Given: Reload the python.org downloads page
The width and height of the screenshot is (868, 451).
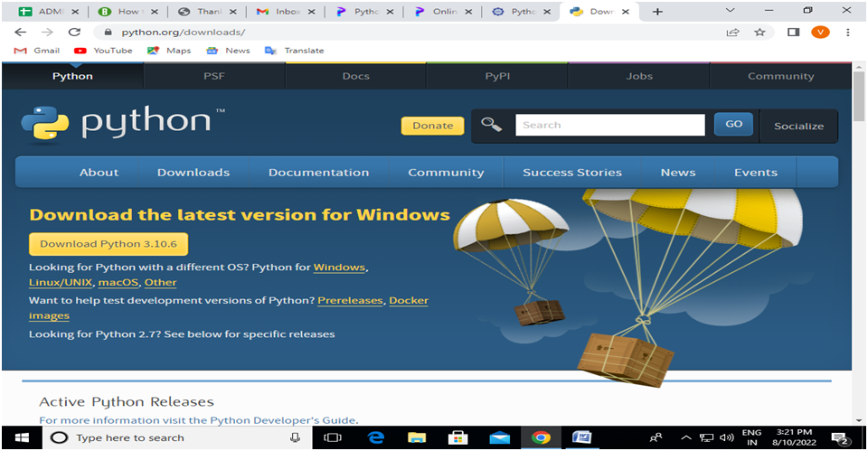Looking at the screenshot, I should click(74, 33).
